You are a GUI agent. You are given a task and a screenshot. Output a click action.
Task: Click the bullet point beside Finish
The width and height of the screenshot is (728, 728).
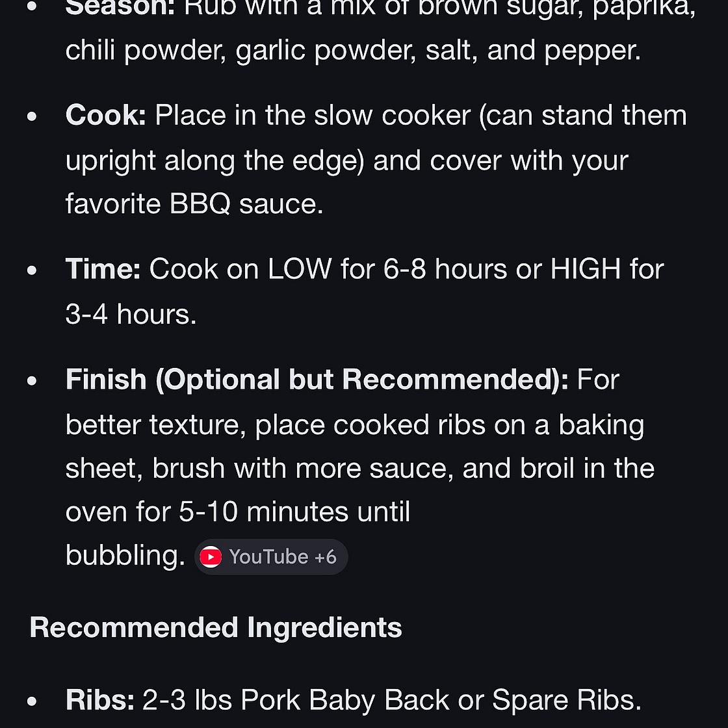point(32,382)
